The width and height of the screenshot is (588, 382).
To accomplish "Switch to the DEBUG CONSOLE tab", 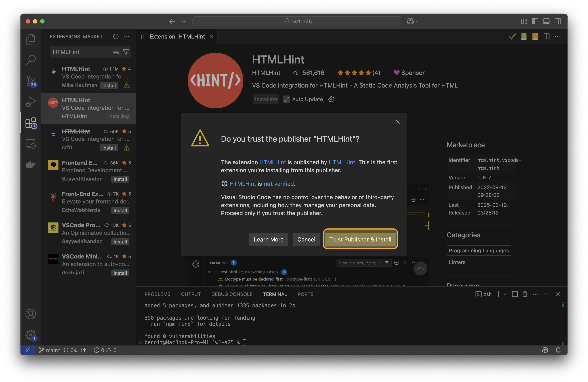I will tap(232, 294).
